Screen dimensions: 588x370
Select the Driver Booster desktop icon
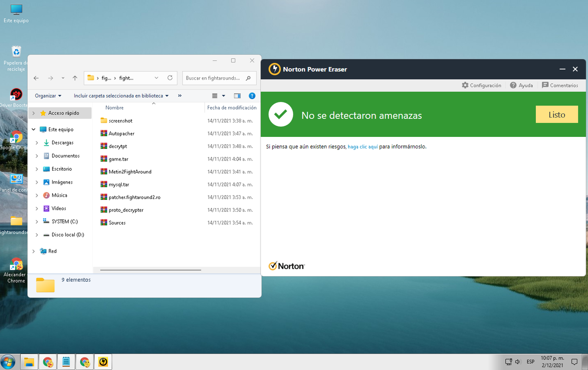(x=16, y=98)
